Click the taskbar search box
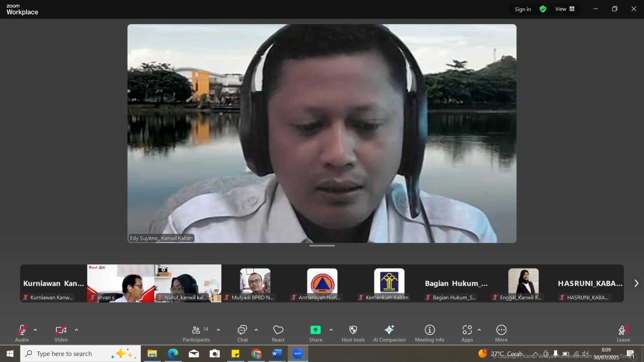Image resolution: width=644 pixels, height=362 pixels. pos(80,354)
